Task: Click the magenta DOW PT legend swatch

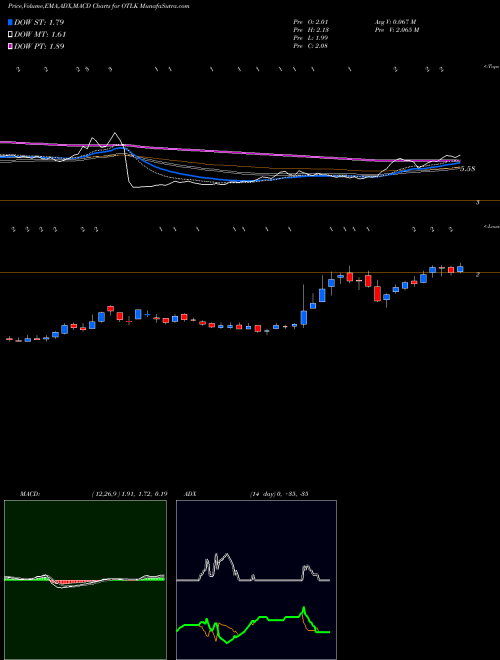Action: click(10, 46)
